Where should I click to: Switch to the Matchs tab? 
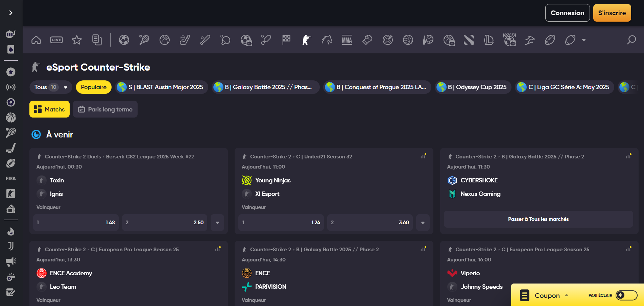pyautogui.click(x=50, y=109)
